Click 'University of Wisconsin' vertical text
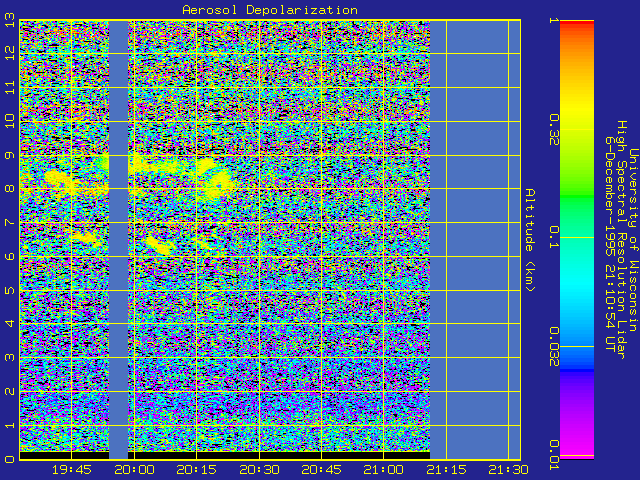This screenshot has width=640, height=480. pos(633,240)
